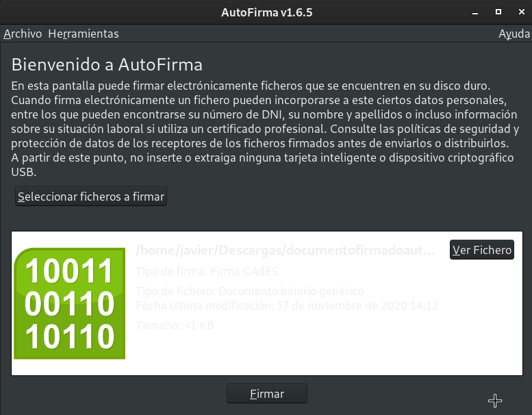
Task: Open the Ayuda menu
Action: tap(514, 34)
